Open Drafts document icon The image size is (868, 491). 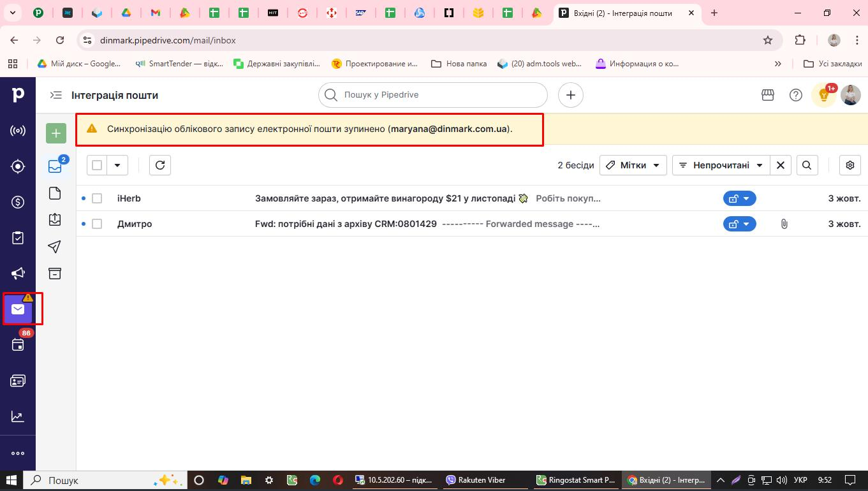tap(55, 193)
